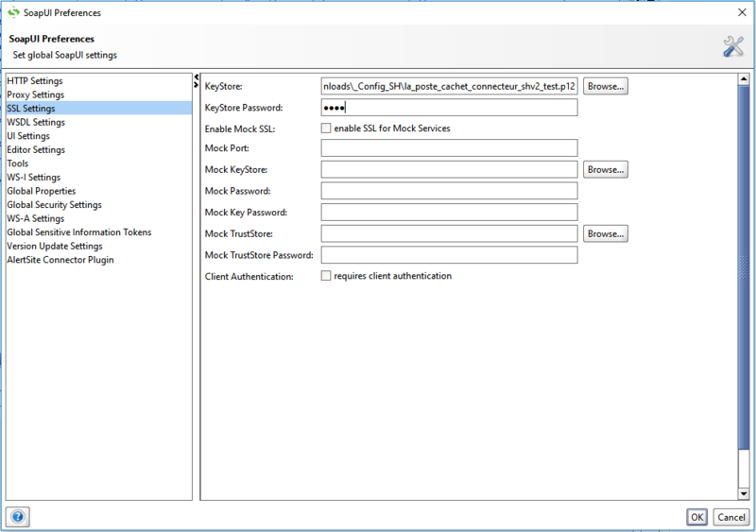Browse for the Mock TrustStore file
The width and height of the screenshot is (756, 532).
pyautogui.click(x=606, y=234)
